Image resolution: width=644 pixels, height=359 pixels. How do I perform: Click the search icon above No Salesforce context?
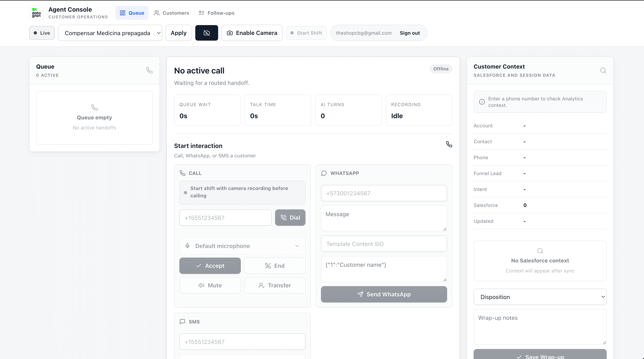[x=540, y=250]
